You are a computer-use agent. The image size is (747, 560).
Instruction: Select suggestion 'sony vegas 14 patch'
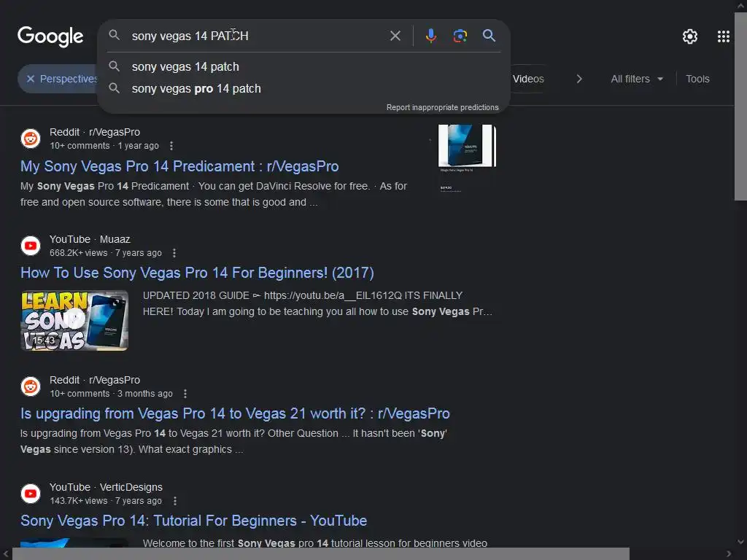coord(185,66)
